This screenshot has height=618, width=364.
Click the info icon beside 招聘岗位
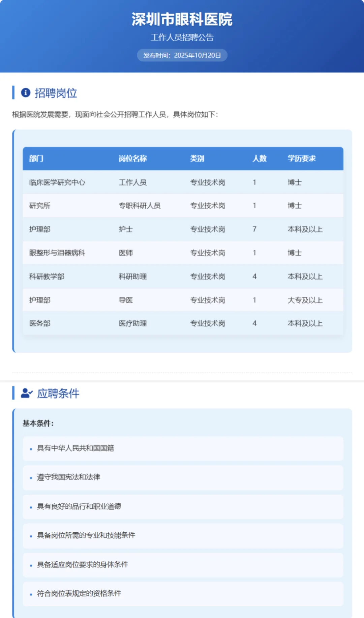(x=26, y=92)
